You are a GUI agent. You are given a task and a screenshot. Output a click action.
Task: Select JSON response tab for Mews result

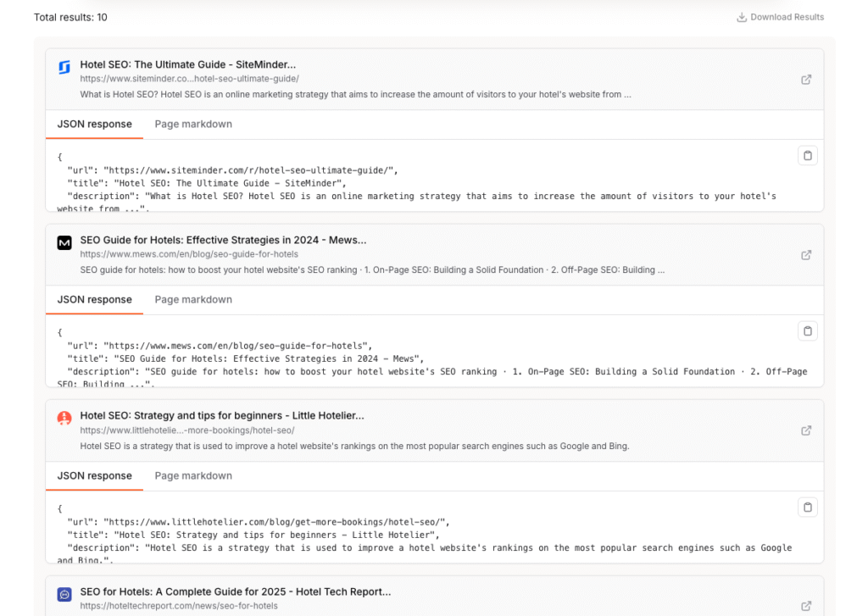click(x=94, y=300)
